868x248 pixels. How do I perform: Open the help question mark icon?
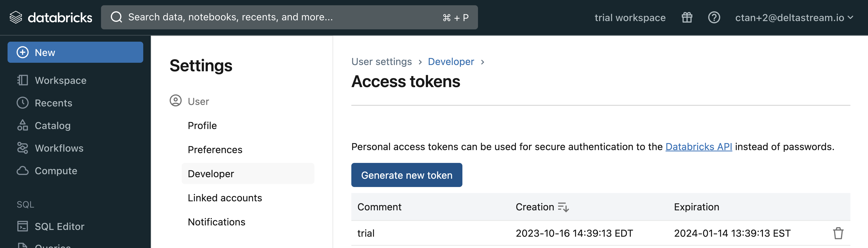(714, 18)
